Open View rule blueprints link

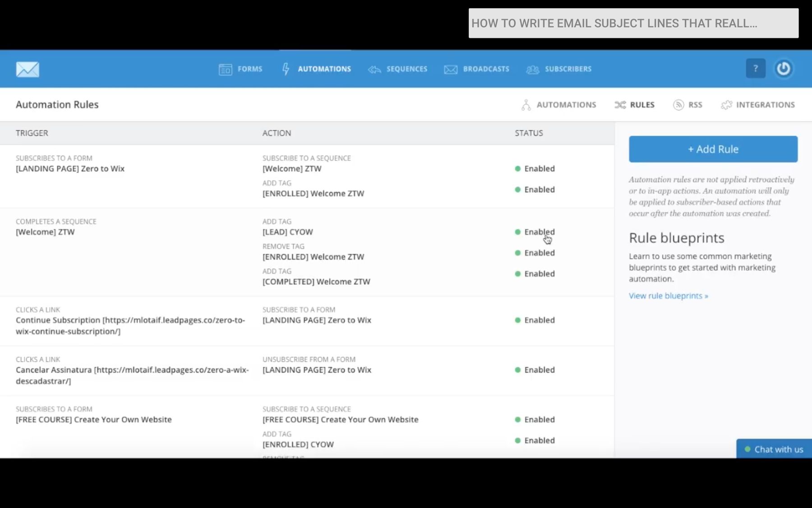point(669,296)
